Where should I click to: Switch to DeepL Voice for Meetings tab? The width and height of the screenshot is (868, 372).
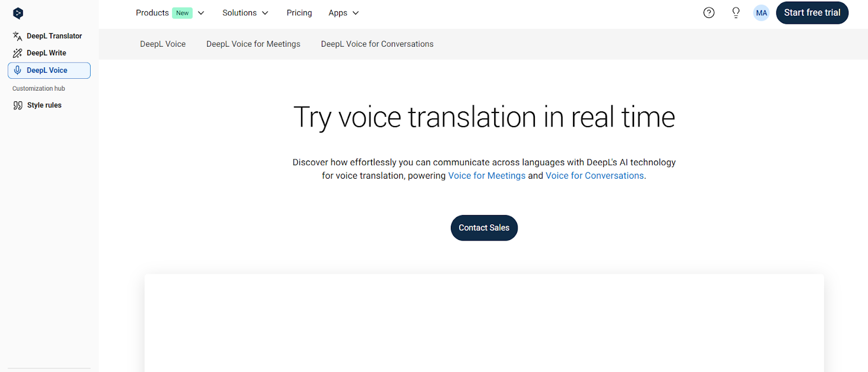[253, 44]
